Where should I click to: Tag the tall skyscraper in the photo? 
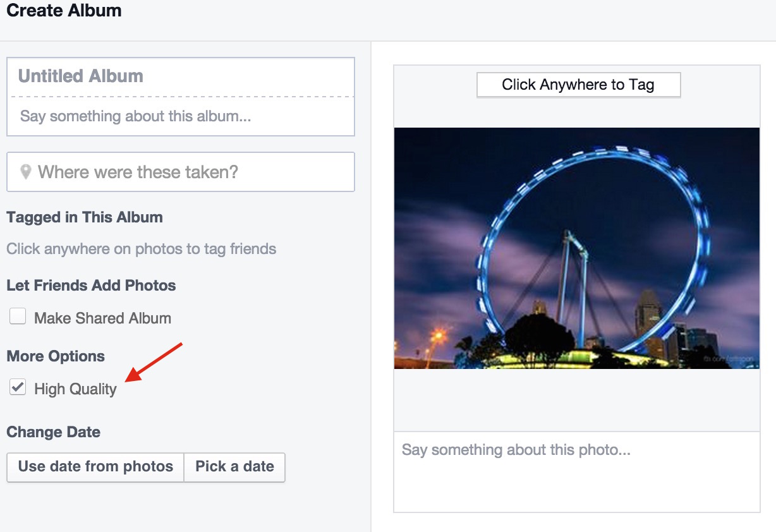point(648,316)
